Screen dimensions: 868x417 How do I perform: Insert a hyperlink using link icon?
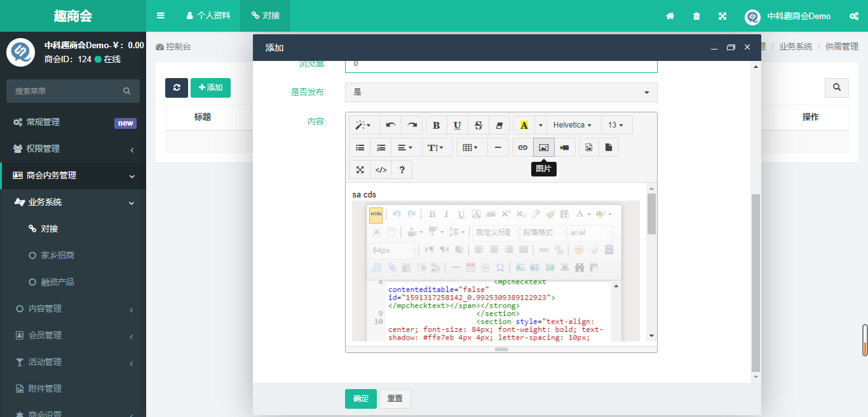tap(522, 147)
